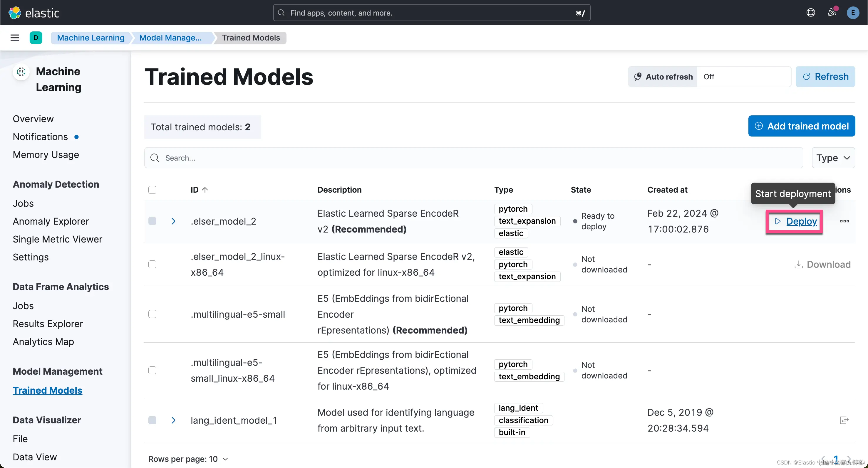The image size is (868, 468).
Task: Open more actions for .elser_model_2
Action: click(844, 221)
